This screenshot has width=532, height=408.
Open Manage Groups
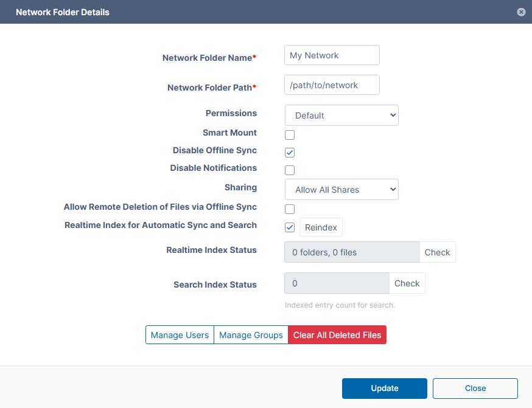pyautogui.click(x=251, y=335)
